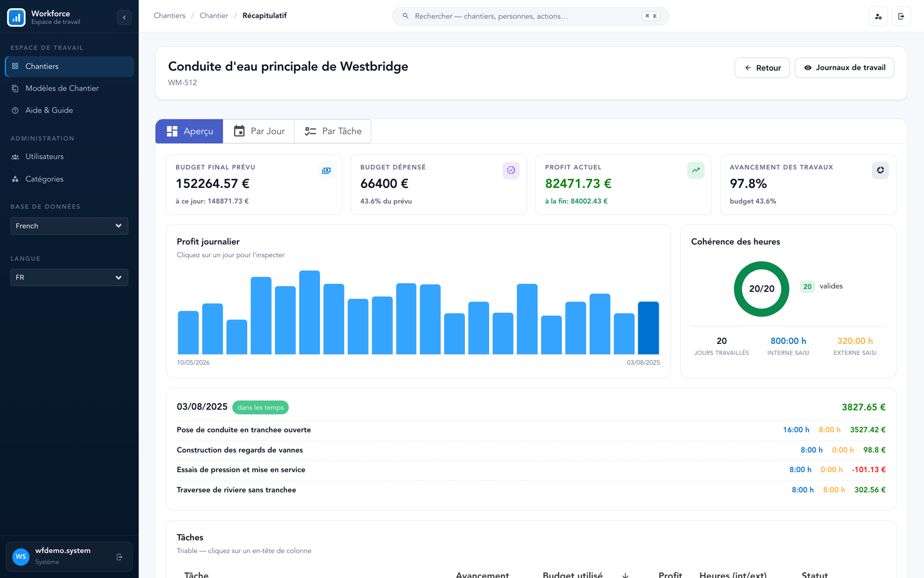Switch to the Par Jour tab
The image size is (924, 578).
click(x=259, y=131)
